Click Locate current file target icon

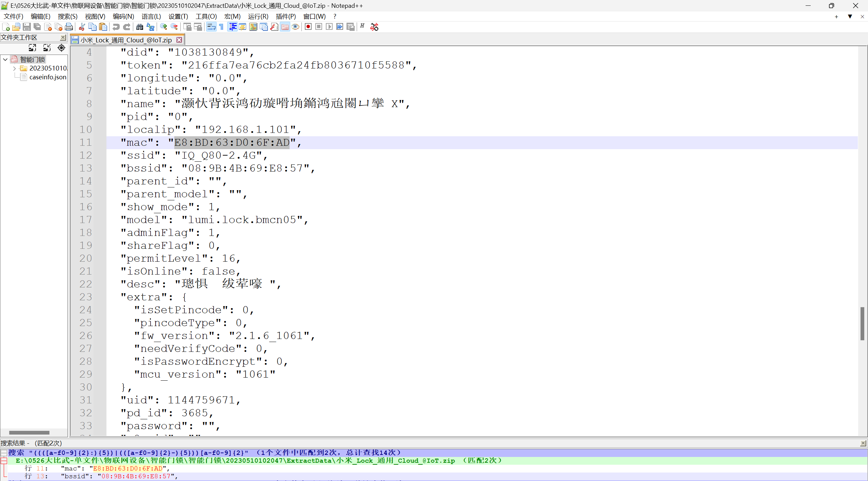click(x=61, y=48)
